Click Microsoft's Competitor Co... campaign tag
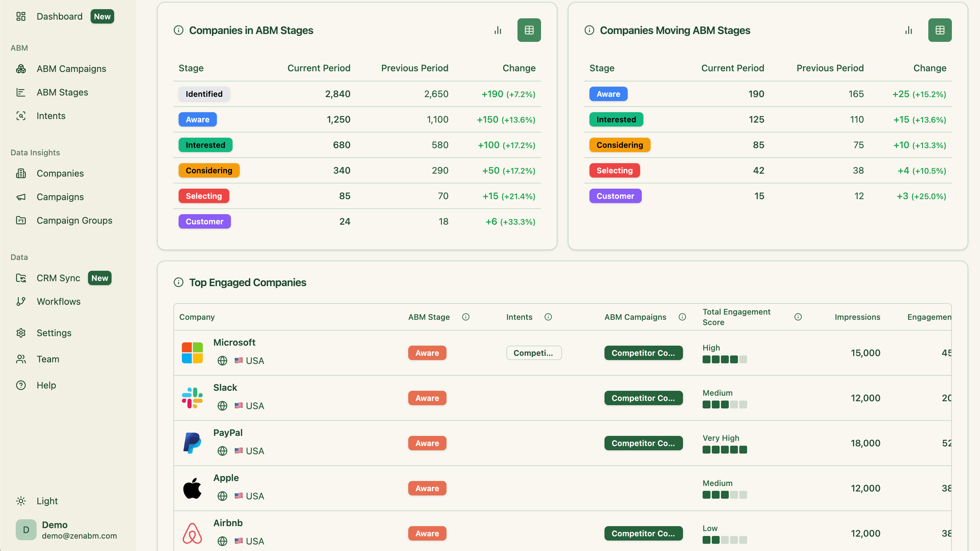980x551 pixels. pos(643,353)
